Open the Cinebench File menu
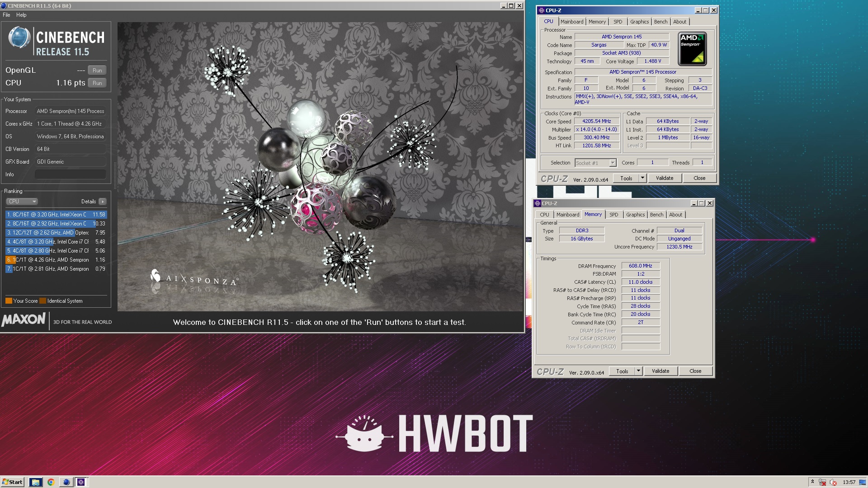 point(6,15)
